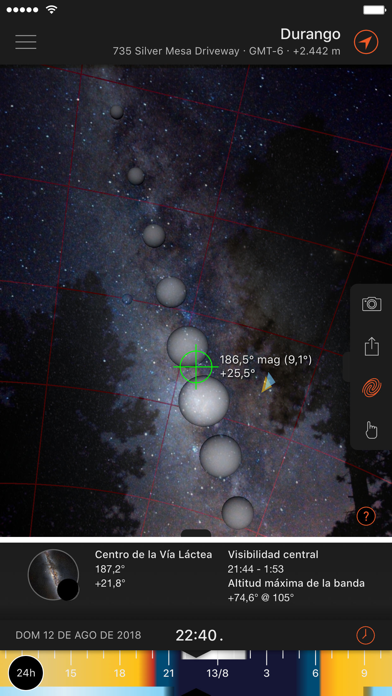The image size is (392, 696).
Task: Tap the 18 hour mark on timeline
Action: tap(119, 673)
